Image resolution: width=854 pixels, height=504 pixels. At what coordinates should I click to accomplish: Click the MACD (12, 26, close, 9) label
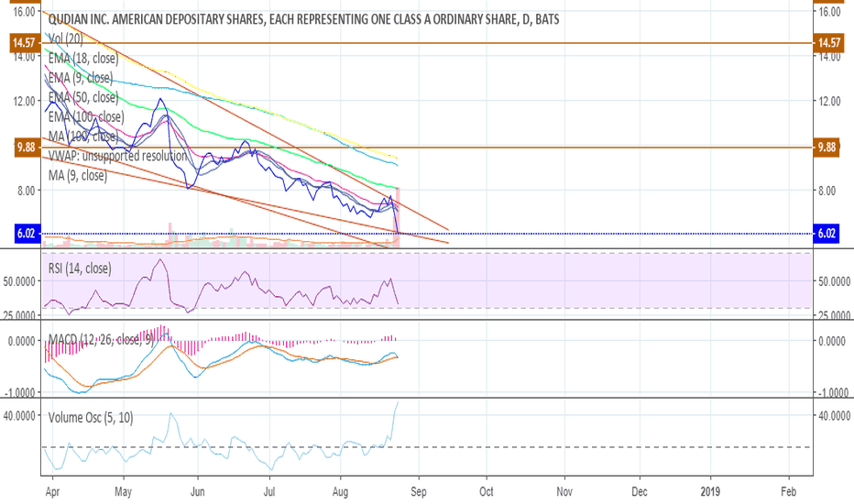pyautogui.click(x=102, y=340)
